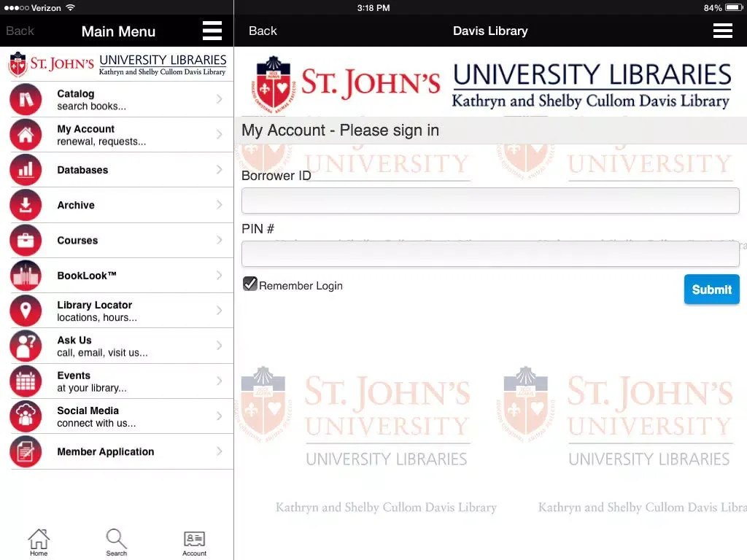
Task: Tap the Wi-Fi status icon
Action: [x=71, y=7]
